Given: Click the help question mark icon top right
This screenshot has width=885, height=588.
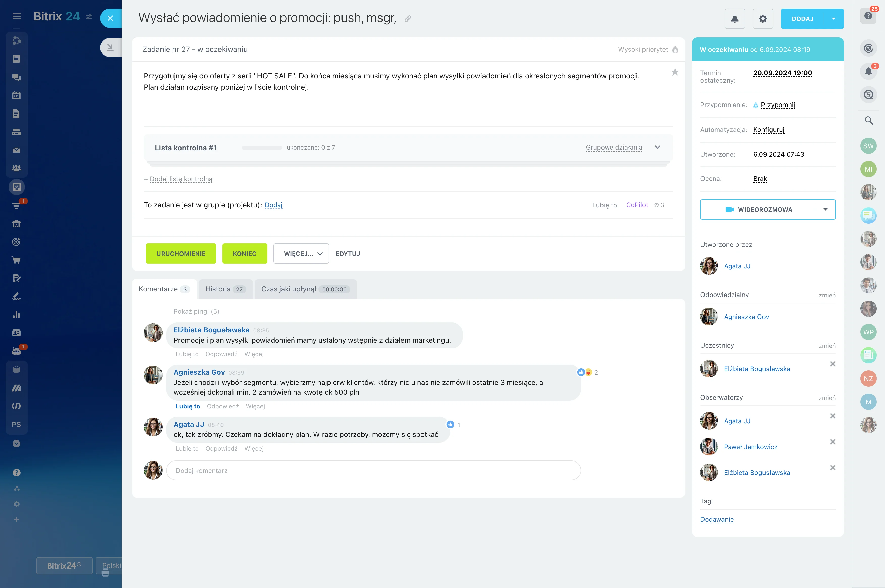Looking at the screenshot, I should [868, 16].
